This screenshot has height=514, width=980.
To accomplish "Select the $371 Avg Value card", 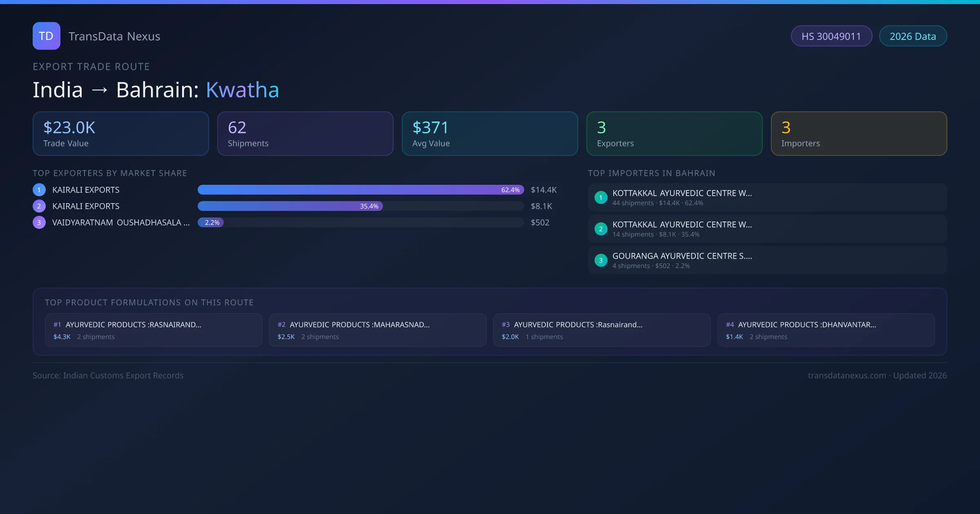I will pos(490,133).
